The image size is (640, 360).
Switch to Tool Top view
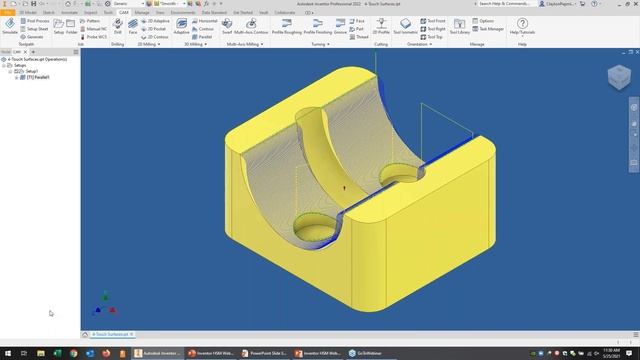click(x=431, y=37)
